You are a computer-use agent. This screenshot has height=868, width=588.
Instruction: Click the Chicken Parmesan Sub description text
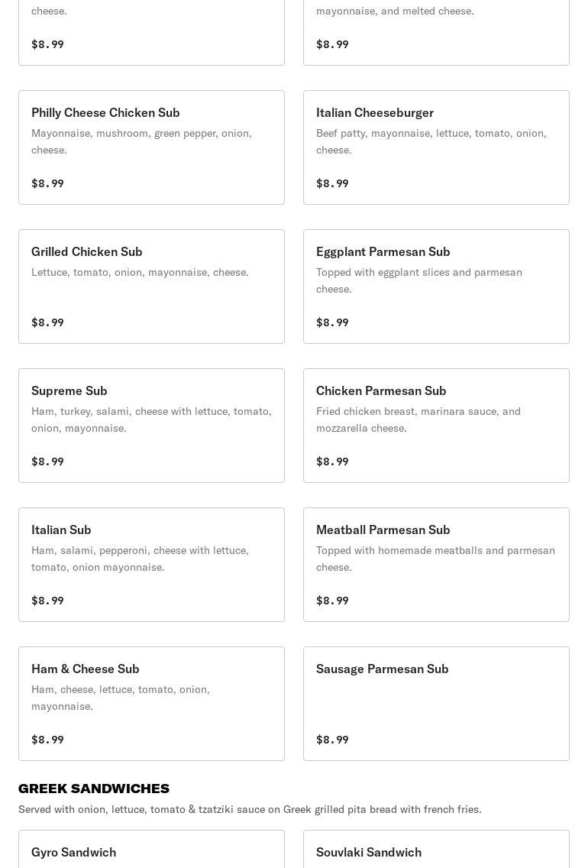418,419
